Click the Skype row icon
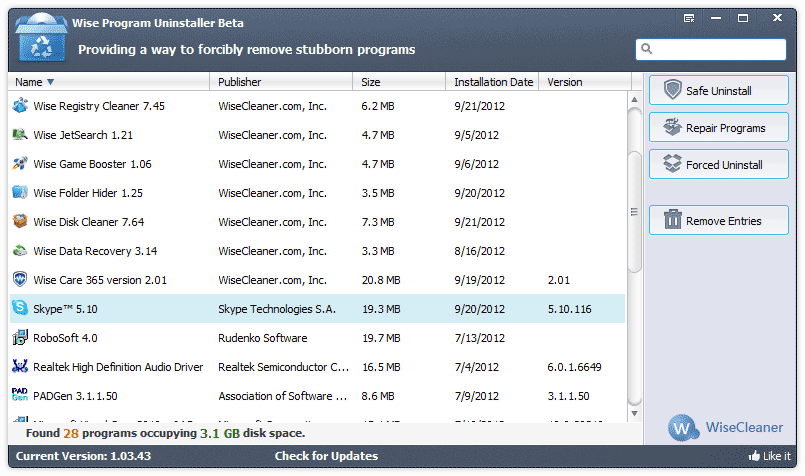This screenshot has height=476, width=805. tap(20, 308)
